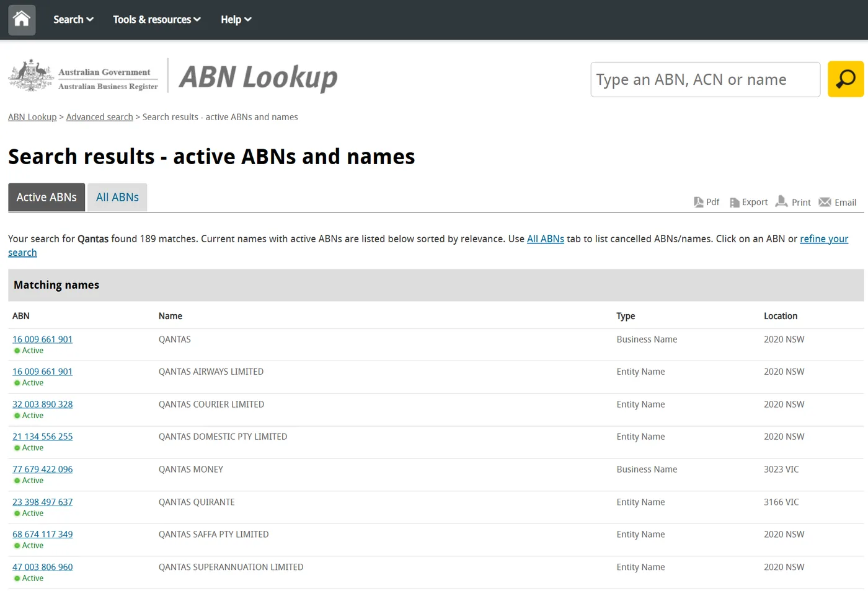Switch to the All ABNs tab
The image size is (868, 591).
(117, 198)
